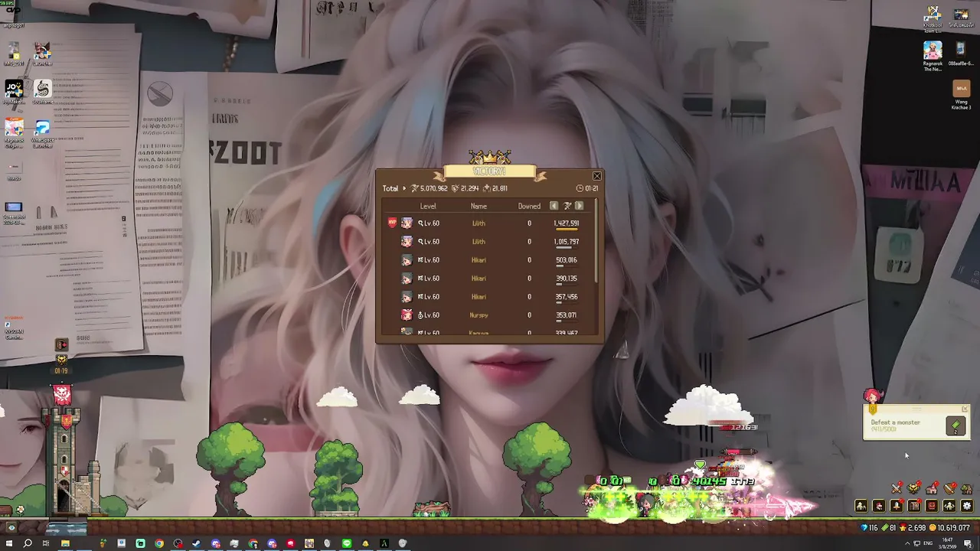This screenshot has width=980, height=551.
Task: Click the gold coin counter
Action: [x=949, y=528]
